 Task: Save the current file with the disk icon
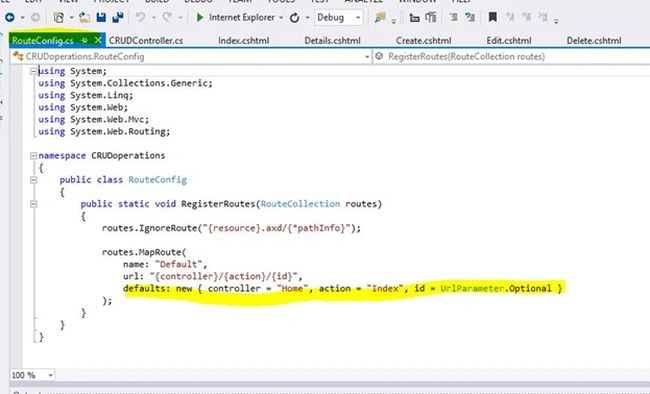[101, 17]
